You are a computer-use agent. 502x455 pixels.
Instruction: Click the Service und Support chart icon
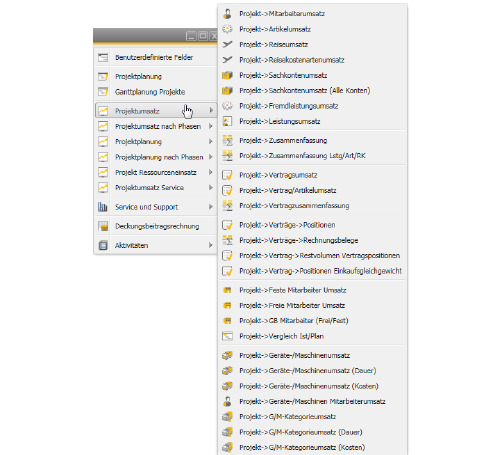point(103,207)
